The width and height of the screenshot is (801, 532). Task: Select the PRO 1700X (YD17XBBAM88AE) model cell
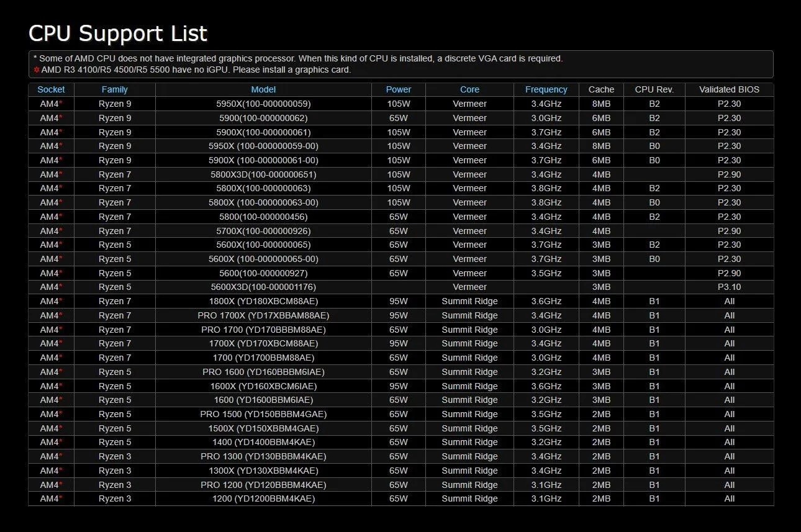coord(263,315)
